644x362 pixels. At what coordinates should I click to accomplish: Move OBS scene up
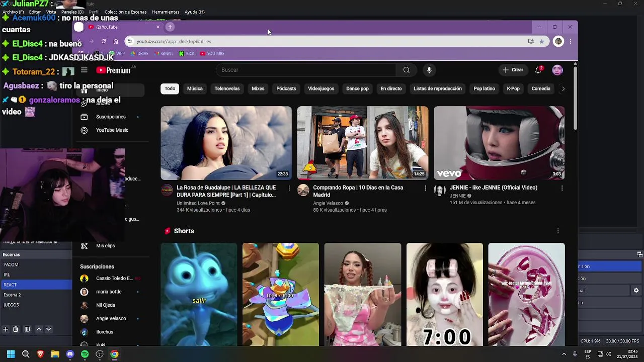[39, 329]
